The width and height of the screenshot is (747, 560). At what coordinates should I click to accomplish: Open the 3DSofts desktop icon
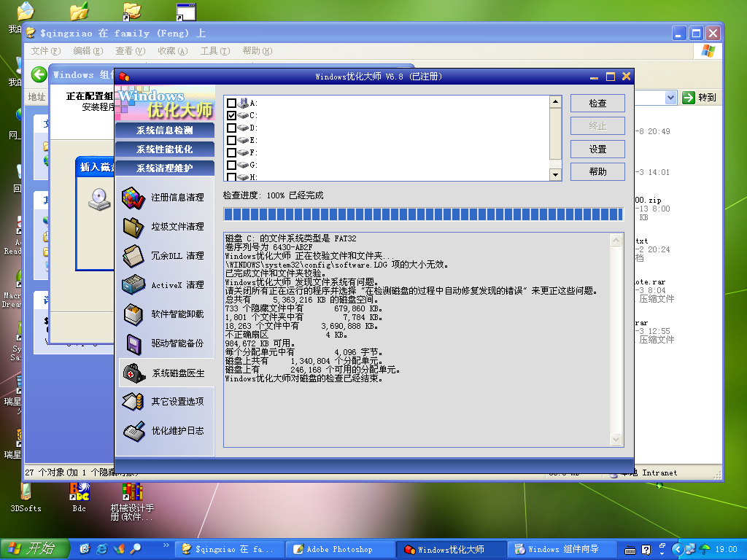tap(26, 497)
